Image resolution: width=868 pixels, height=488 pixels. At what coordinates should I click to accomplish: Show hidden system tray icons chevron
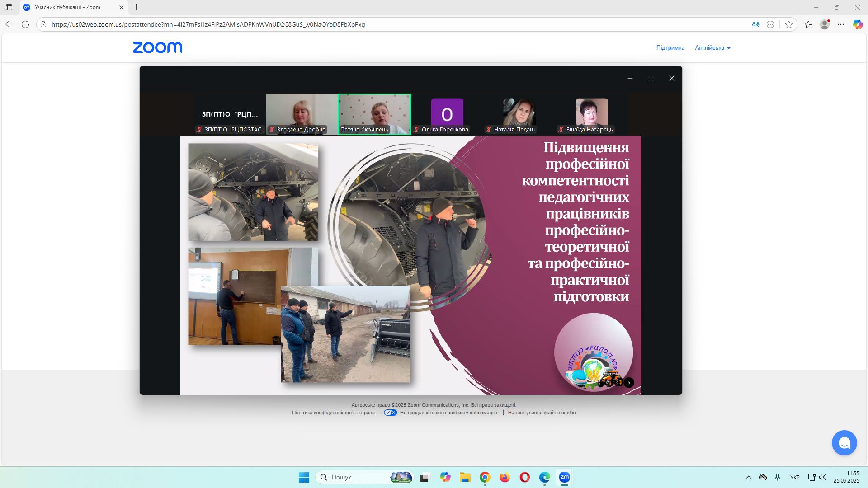point(748,477)
